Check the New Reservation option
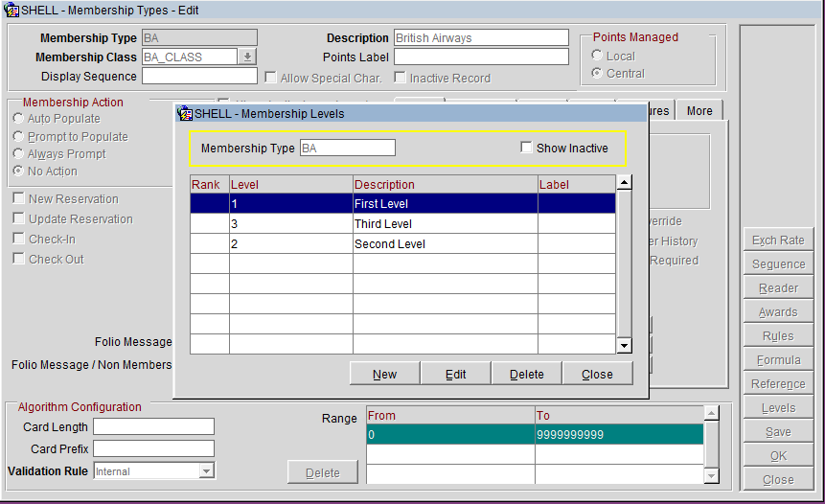825x504 pixels. (x=19, y=199)
